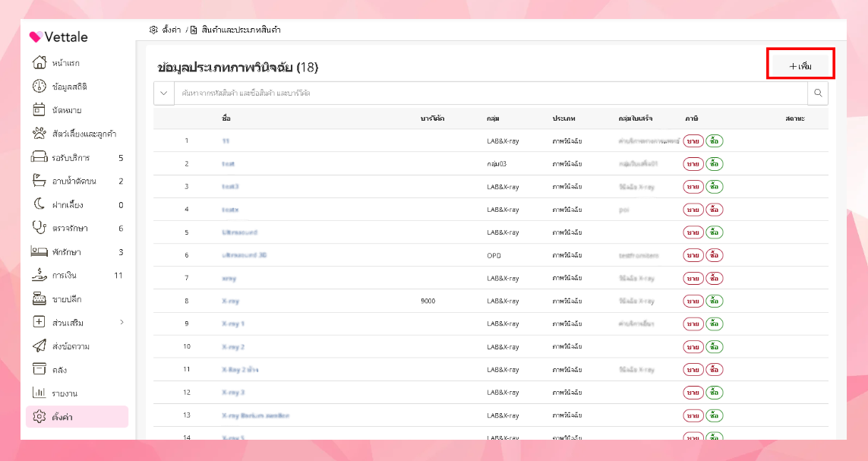Click the ชื่อ column header
868x461 pixels.
pos(226,118)
